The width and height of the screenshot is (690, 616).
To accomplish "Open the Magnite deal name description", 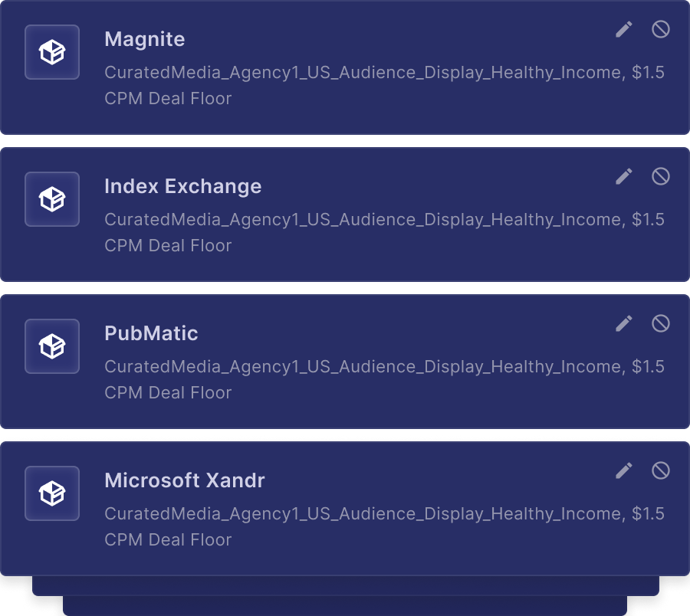I will [x=383, y=85].
